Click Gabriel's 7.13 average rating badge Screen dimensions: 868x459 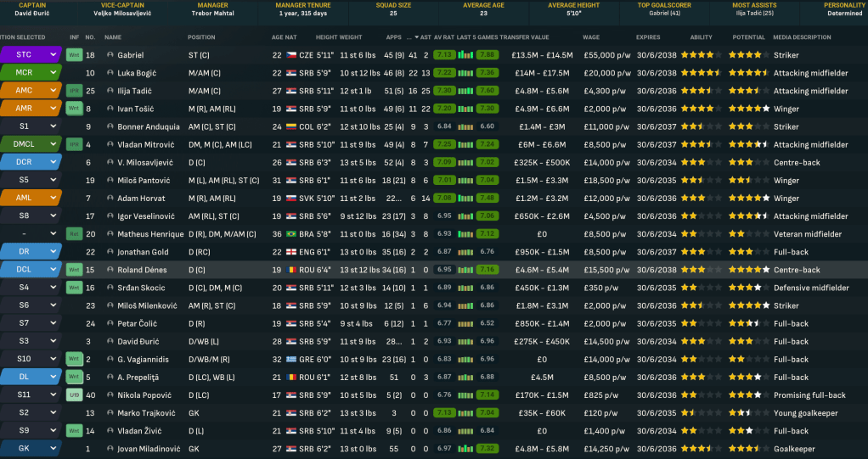(x=443, y=55)
